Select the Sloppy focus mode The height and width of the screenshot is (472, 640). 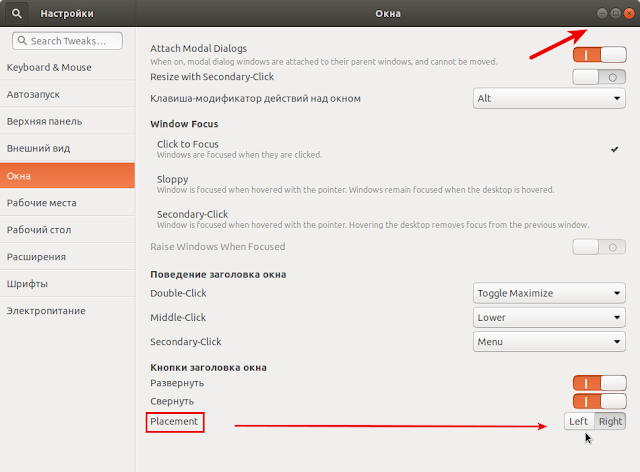[x=387, y=184]
